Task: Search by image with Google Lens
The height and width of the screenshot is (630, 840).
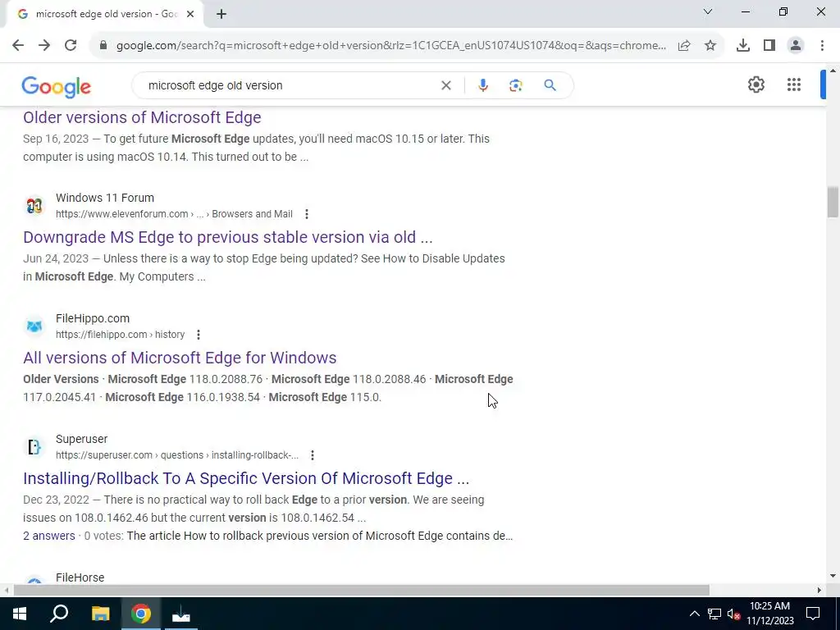Action: tap(515, 85)
